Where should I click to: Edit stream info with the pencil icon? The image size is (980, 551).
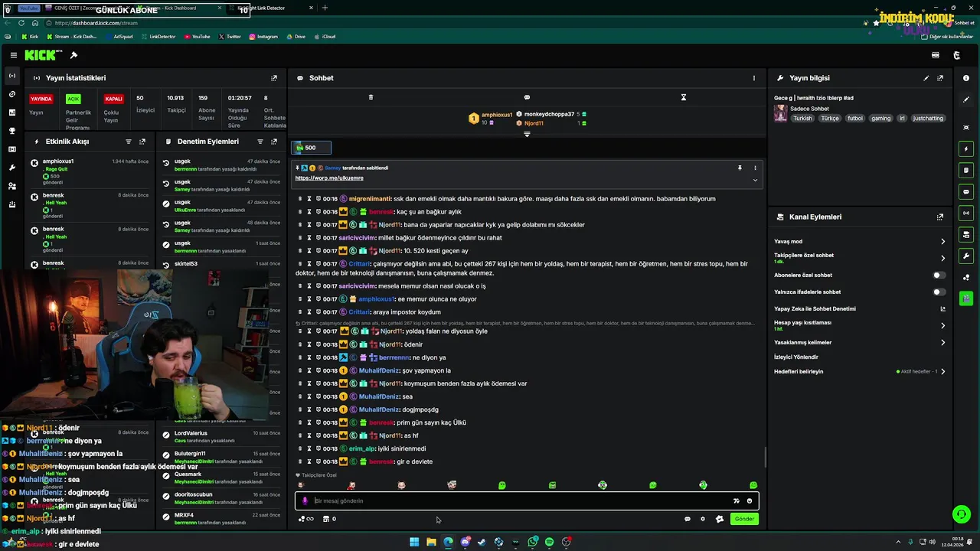click(x=926, y=78)
